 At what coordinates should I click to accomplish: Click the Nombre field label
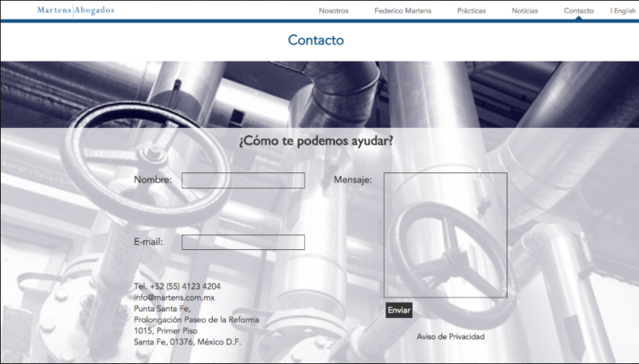point(153,180)
